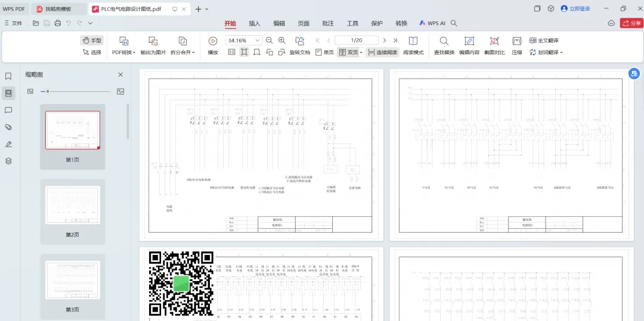Close the 缩略图 panel
Image resolution: width=644 pixels, height=321 pixels.
pos(120,74)
